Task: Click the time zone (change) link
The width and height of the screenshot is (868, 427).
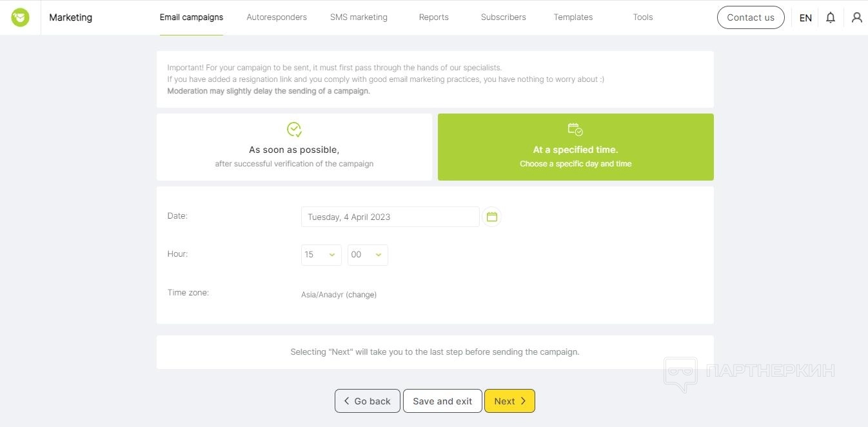Action: tap(361, 295)
